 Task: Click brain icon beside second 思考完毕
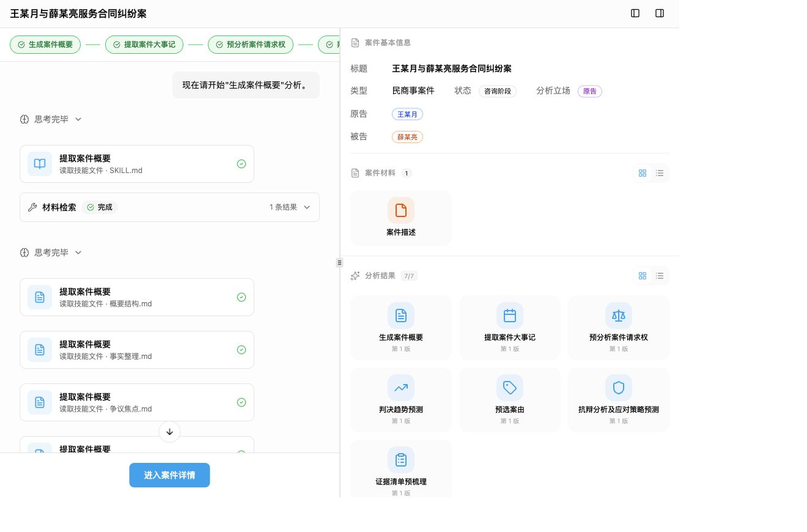click(24, 253)
